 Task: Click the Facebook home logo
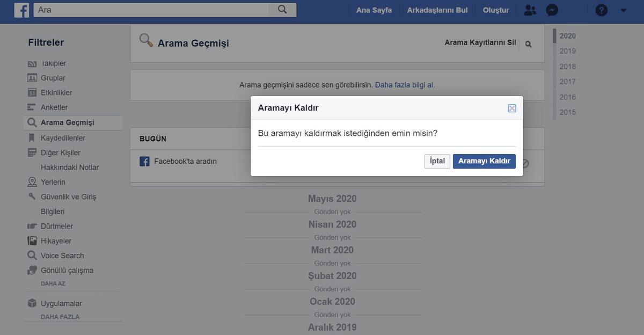point(21,9)
